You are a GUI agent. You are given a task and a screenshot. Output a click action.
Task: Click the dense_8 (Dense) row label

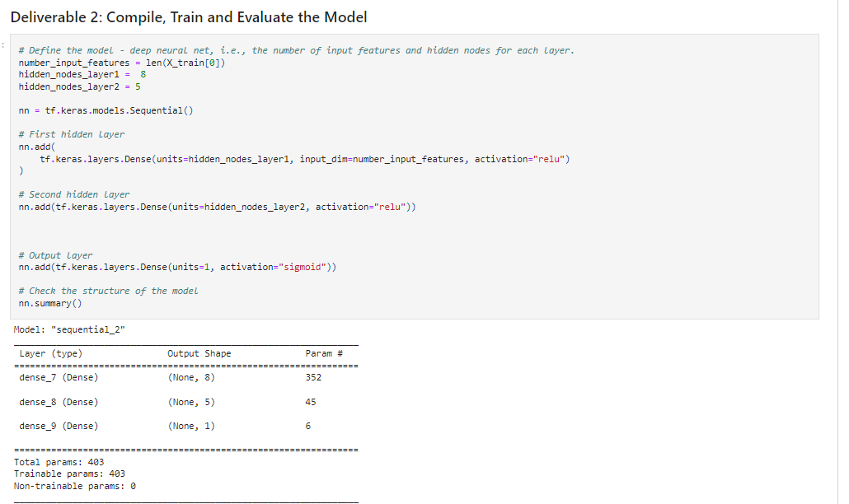[x=59, y=403]
